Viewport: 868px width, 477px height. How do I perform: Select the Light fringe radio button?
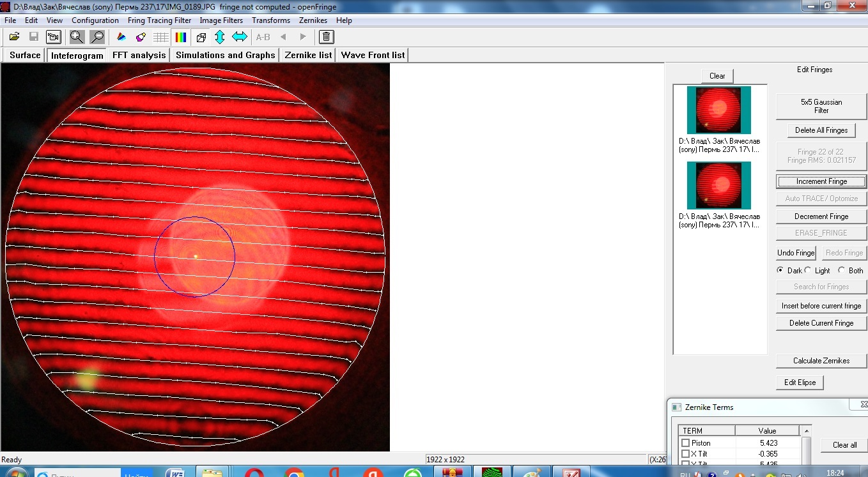tap(808, 271)
